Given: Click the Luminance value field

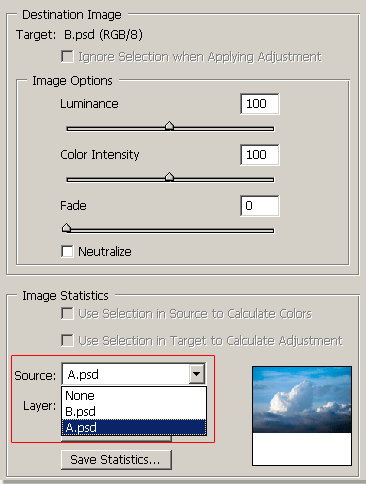Looking at the screenshot, I should (260, 104).
